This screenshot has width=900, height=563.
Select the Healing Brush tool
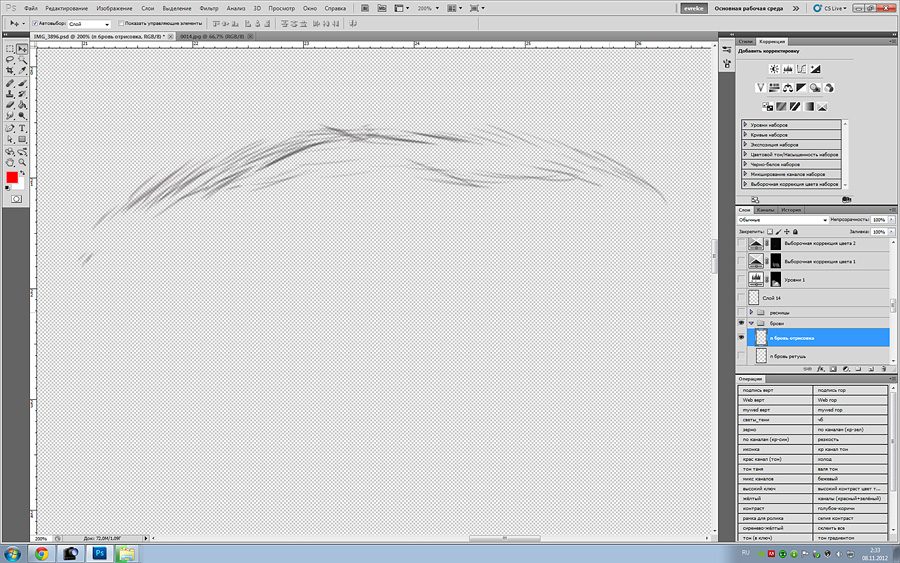pyautogui.click(x=10, y=83)
